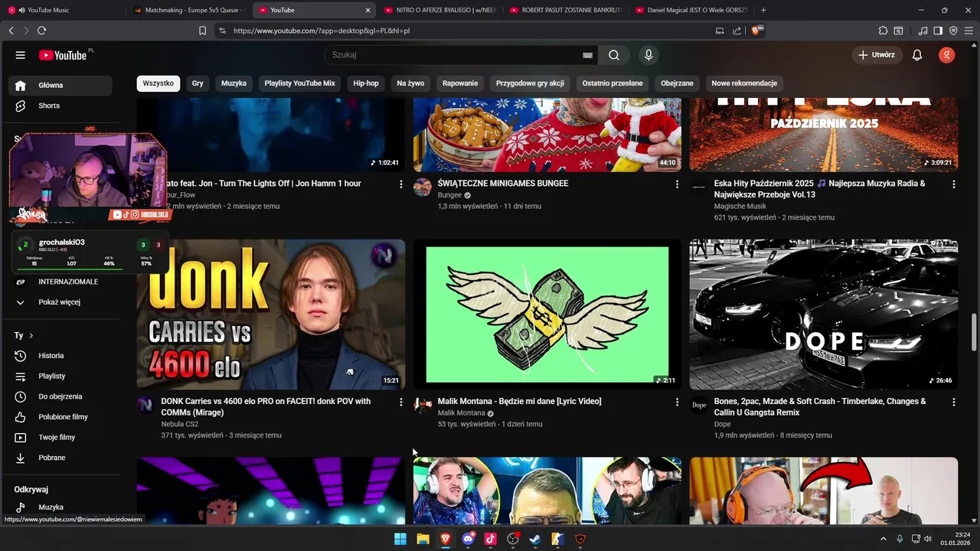Open Playlisty in the sidebar
The width and height of the screenshot is (980, 551).
click(x=60, y=377)
